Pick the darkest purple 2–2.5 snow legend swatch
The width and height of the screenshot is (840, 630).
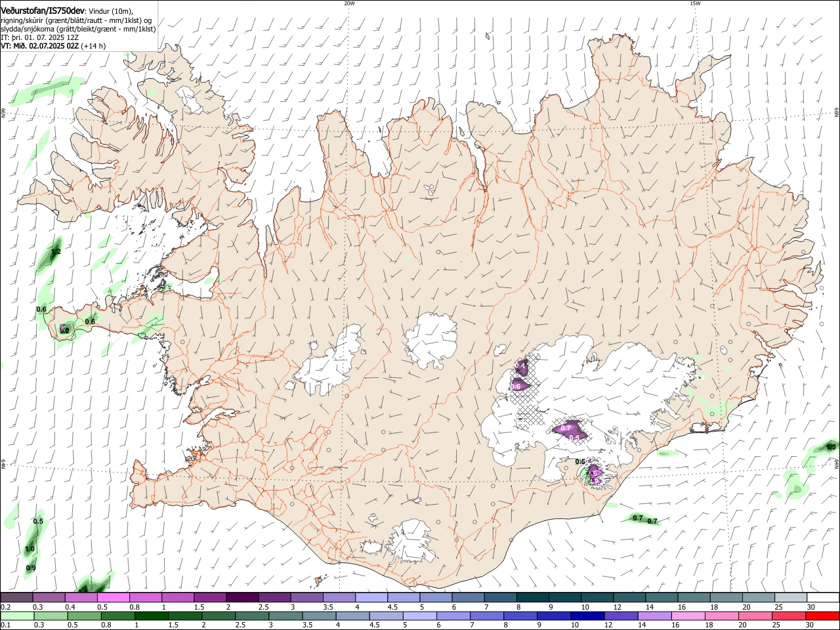pyautogui.click(x=241, y=598)
